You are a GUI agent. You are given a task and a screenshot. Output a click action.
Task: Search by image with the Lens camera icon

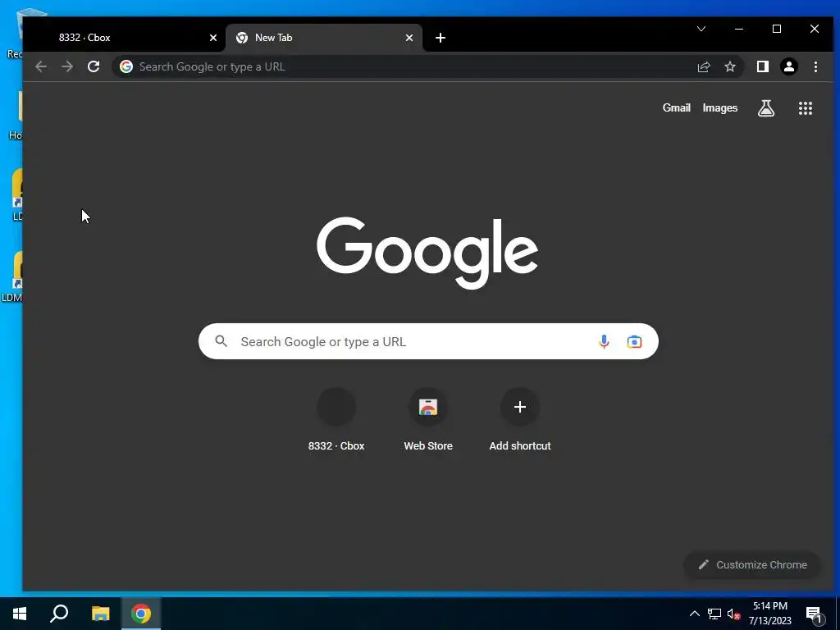tap(634, 342)
